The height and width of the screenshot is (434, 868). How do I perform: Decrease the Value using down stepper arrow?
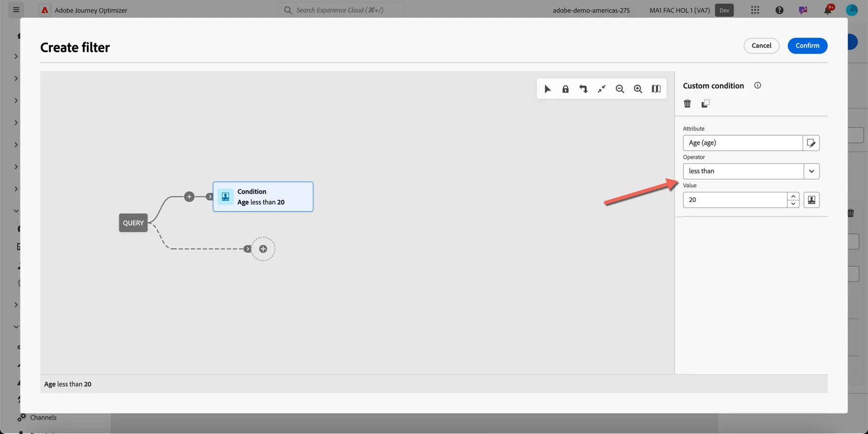[x=793, y=204]
